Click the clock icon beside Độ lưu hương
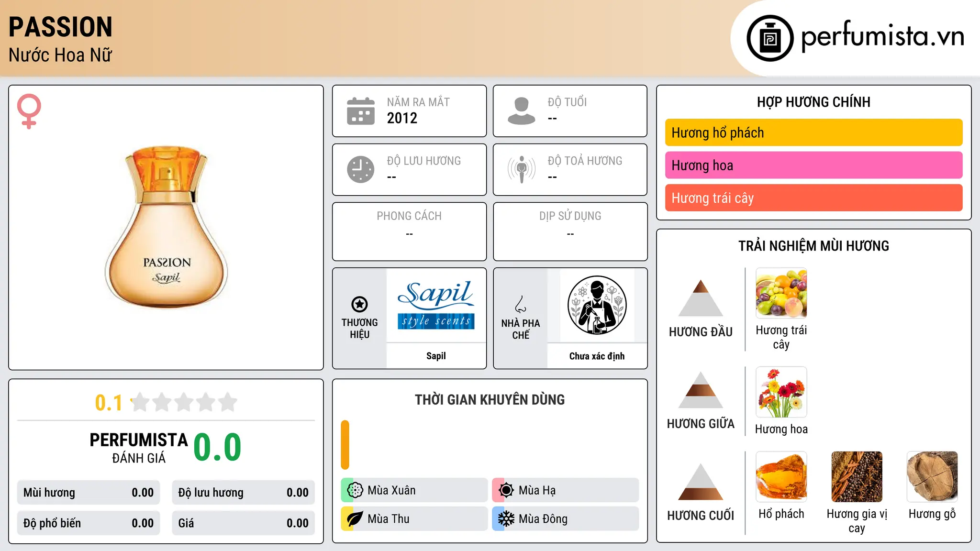Viewport: 980px width, 551px height. [361, 169]
